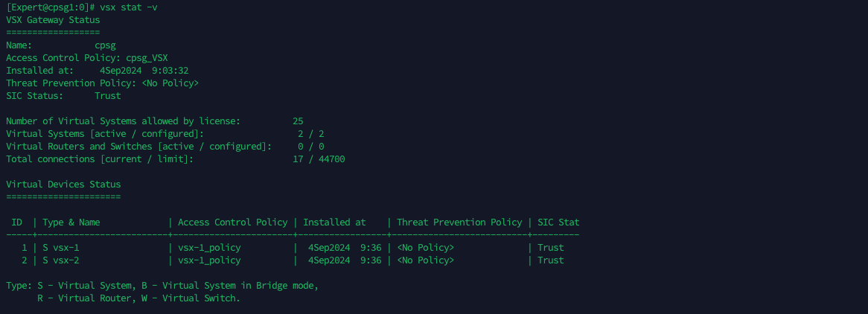
Task: Click the licensed Virtual Systems count '25'
Action: point(298,121)
